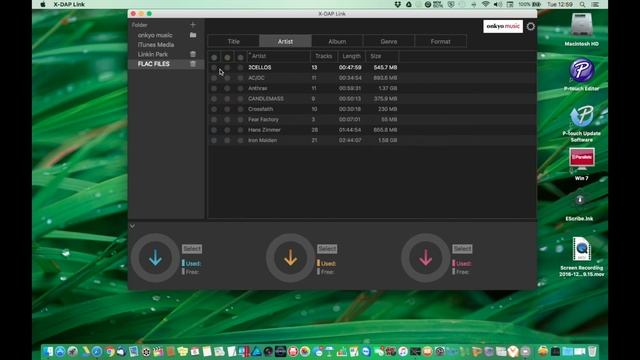640x360 pixels.
Task: Open Finder from the Dock
Action: (x=48, y=351)
